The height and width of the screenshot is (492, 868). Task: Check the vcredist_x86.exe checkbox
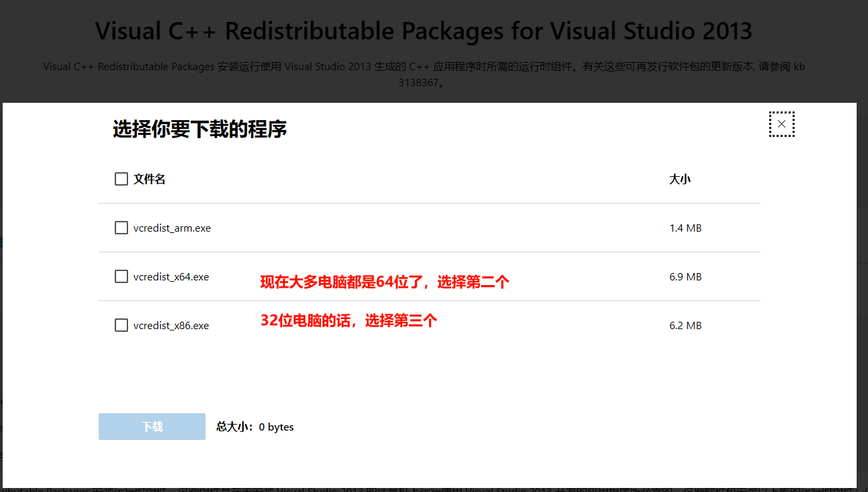tap(121, 325)
